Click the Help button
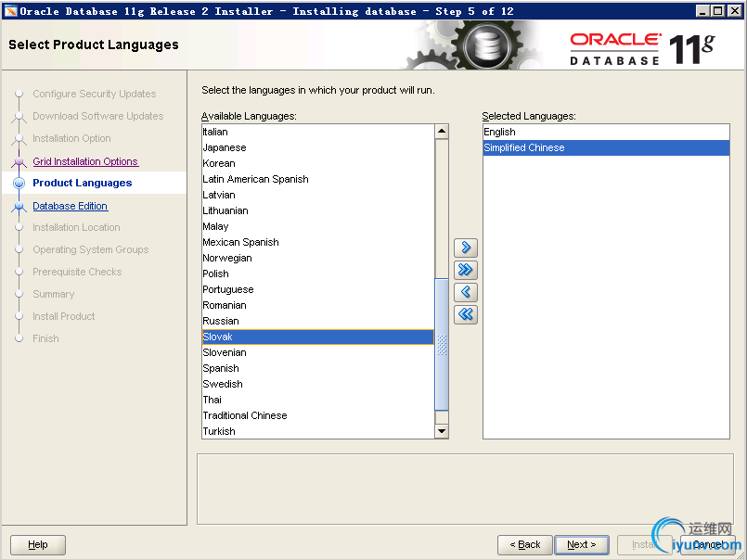Viewport: 747px width, 560px height. (x=38, y=545)
